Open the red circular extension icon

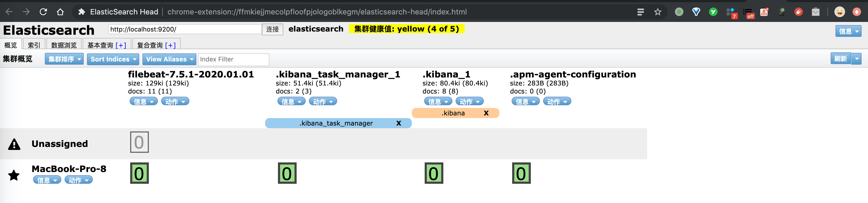798,12
